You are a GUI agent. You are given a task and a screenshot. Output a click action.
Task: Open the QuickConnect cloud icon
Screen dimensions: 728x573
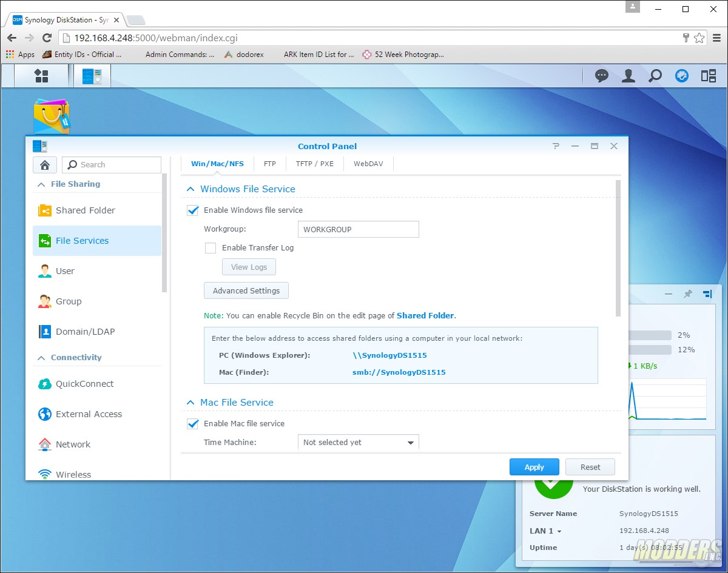coord(45,384)
